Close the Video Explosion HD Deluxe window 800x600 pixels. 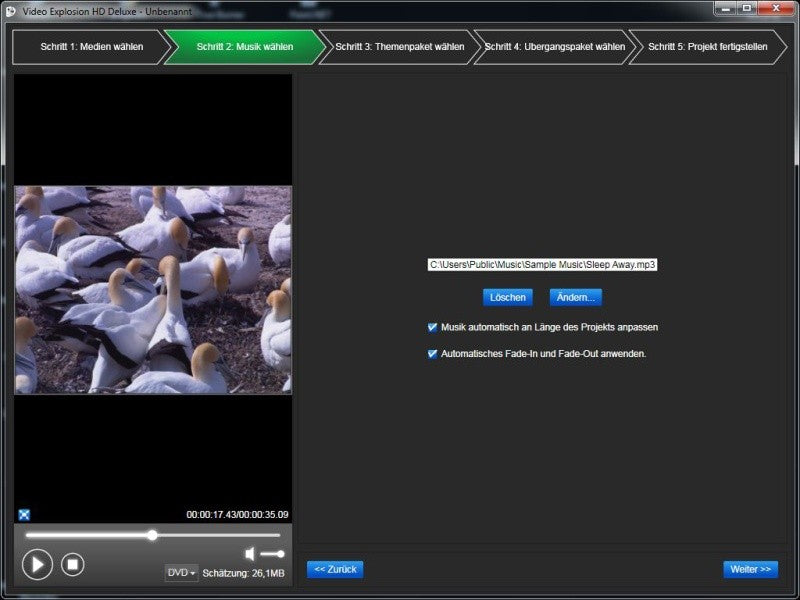[x=776, y=9]
